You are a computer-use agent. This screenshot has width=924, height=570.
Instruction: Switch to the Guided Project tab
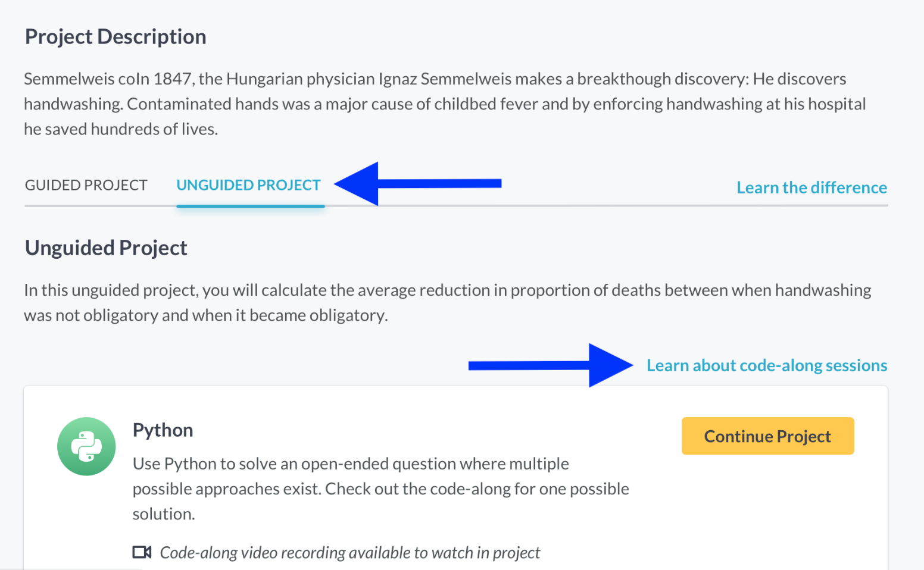click(x=86, y=185)
